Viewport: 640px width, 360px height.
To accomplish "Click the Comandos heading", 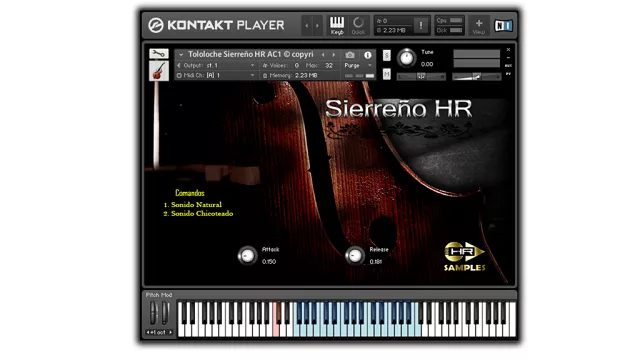I will pos(190,193).
